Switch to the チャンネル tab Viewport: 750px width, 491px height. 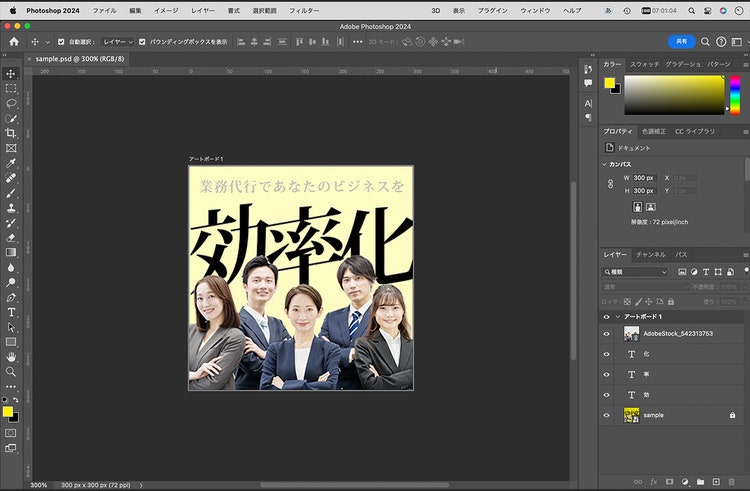pyautogui.click(x=651, y=254)
